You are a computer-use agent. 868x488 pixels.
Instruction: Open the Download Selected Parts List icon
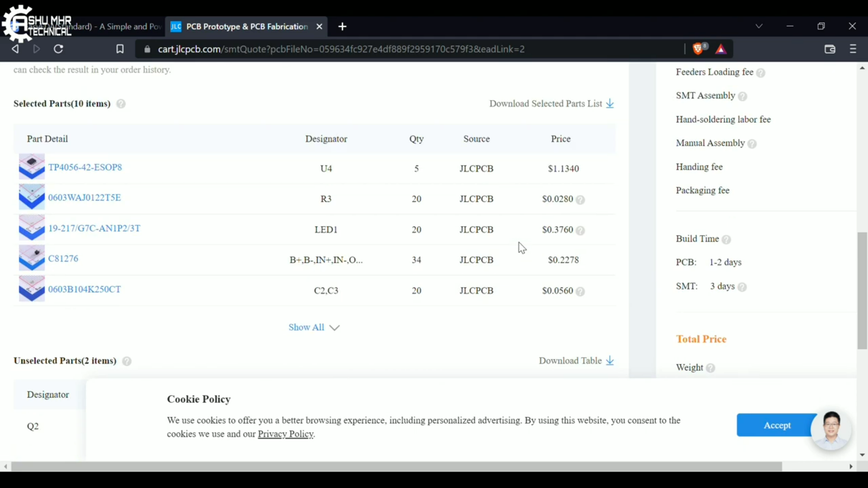[x=609, y=103]
